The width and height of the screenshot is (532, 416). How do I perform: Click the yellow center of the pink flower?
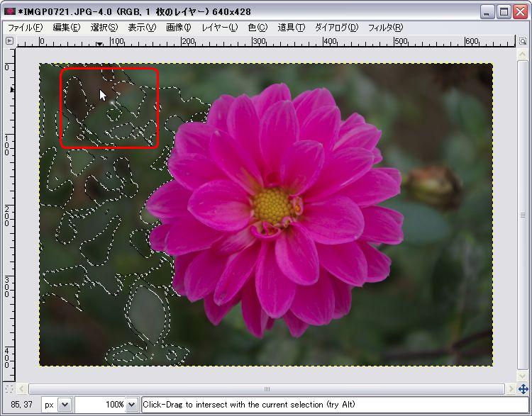coord(272,206)
